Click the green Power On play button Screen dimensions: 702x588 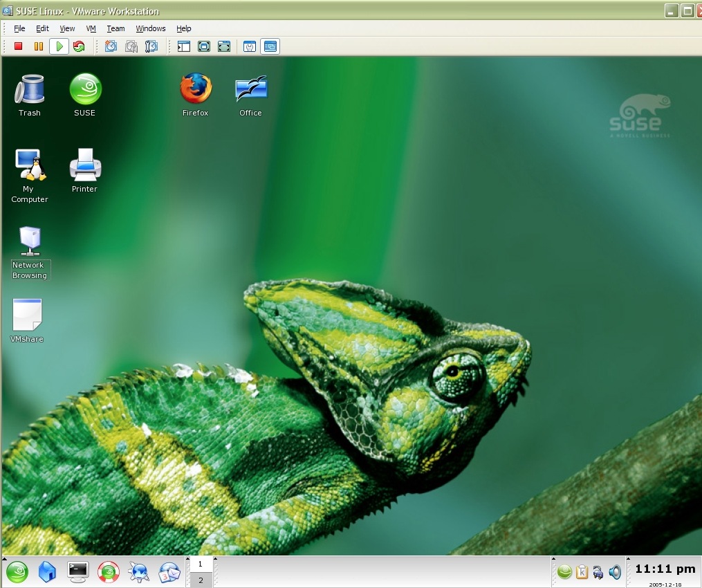59,46
